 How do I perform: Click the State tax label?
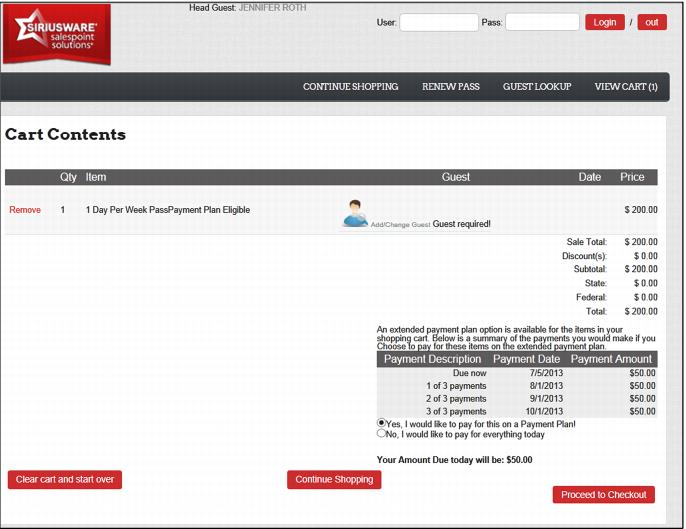596,284
